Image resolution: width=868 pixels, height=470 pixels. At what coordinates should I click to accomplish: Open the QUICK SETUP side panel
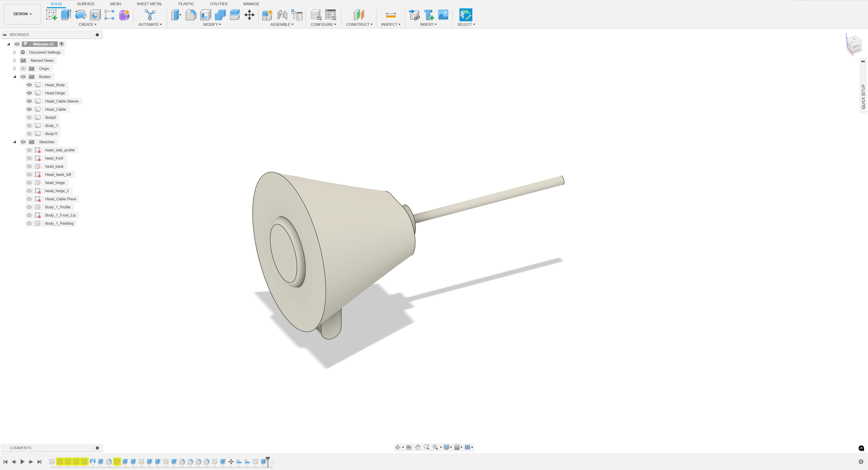tap(863, 96)
